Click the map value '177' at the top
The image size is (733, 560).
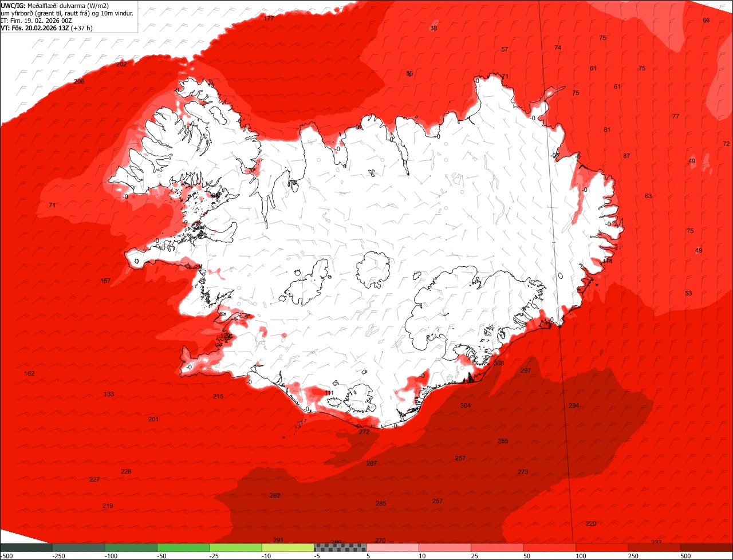pos(269,18)
